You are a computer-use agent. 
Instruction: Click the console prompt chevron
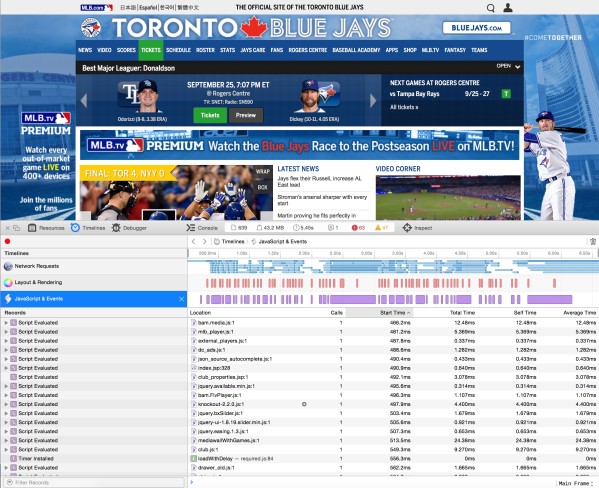pyautogui.click(x=192, y=482)
